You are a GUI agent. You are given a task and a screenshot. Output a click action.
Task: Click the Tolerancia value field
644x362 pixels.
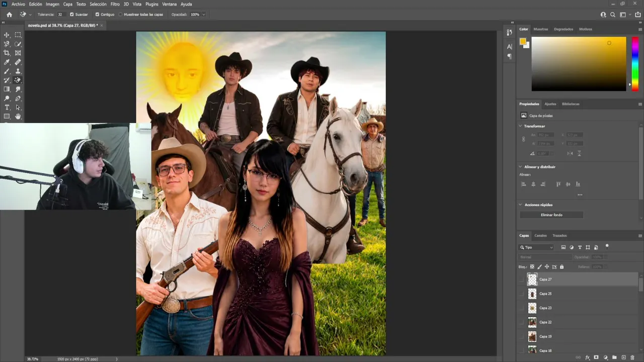(60, 15)
